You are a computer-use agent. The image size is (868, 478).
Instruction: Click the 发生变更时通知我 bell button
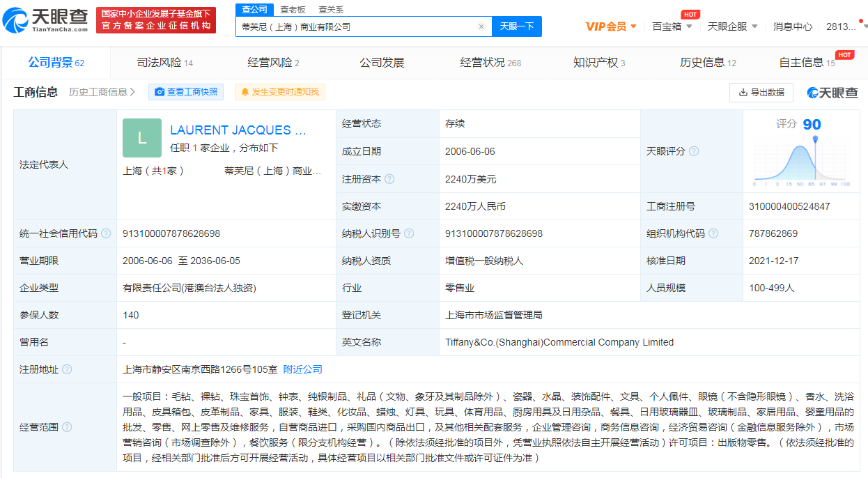[279, 92]
